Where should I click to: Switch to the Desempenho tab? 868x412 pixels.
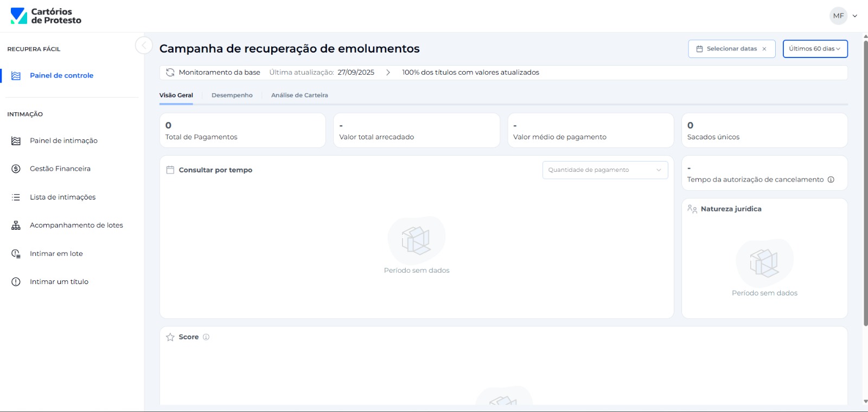click(232, 95)
